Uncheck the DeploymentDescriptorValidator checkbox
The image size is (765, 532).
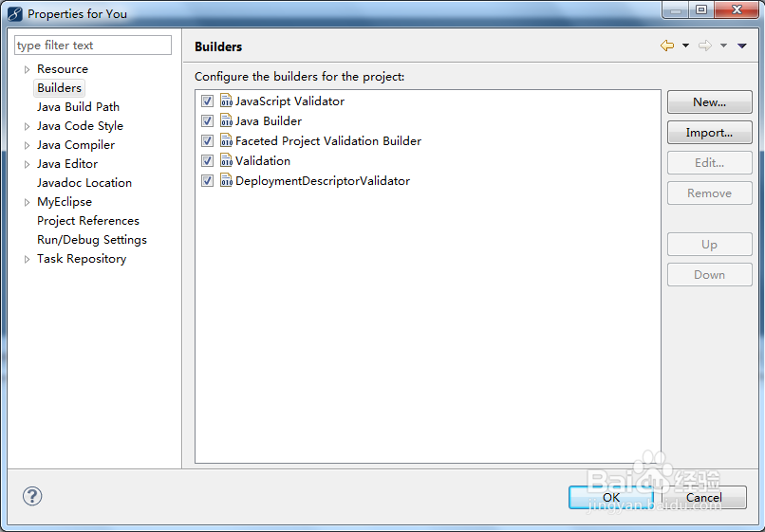pyautogui.click(x=207, y=181)
